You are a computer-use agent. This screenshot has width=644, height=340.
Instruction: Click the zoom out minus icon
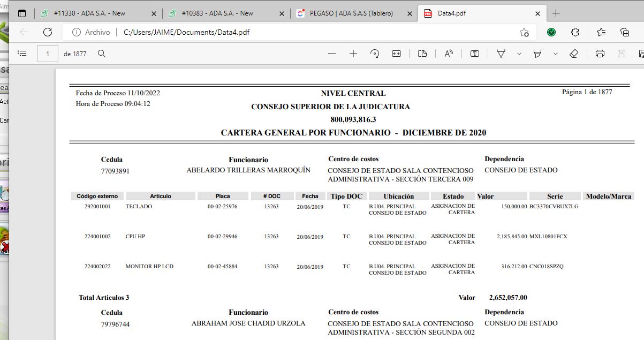coord(332,54)
